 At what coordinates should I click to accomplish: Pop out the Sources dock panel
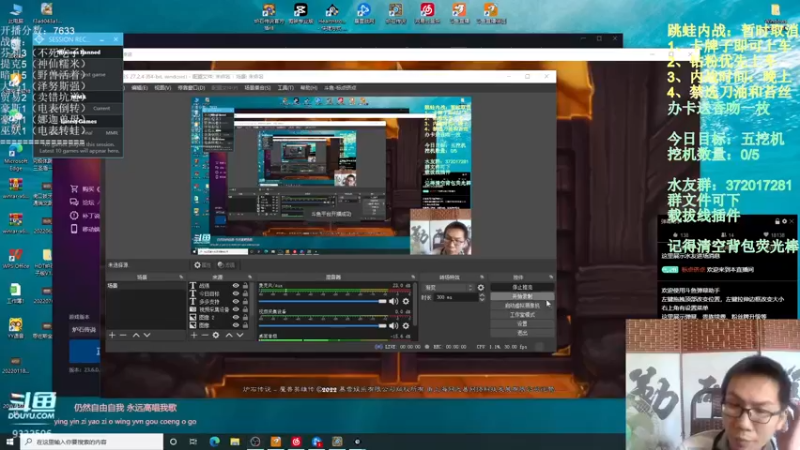tap(250, 277)
